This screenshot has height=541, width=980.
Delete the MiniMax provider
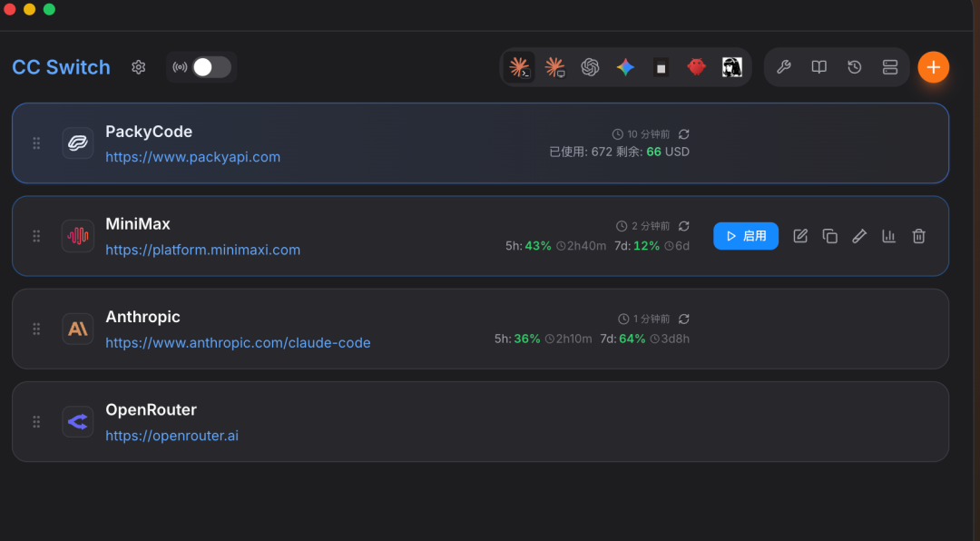pos(918,236)
